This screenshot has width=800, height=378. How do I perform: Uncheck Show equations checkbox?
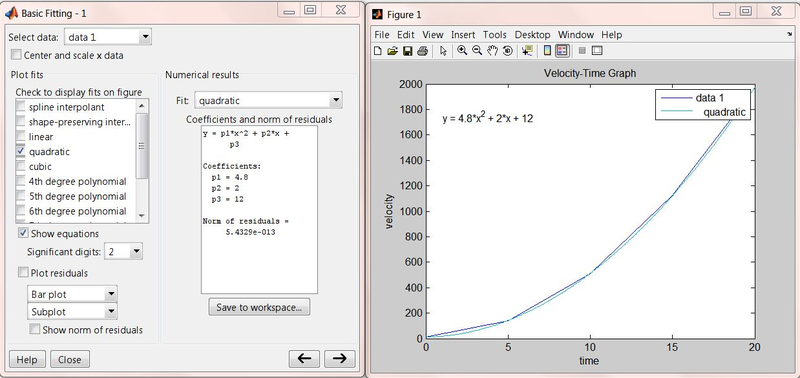[23, 233]
